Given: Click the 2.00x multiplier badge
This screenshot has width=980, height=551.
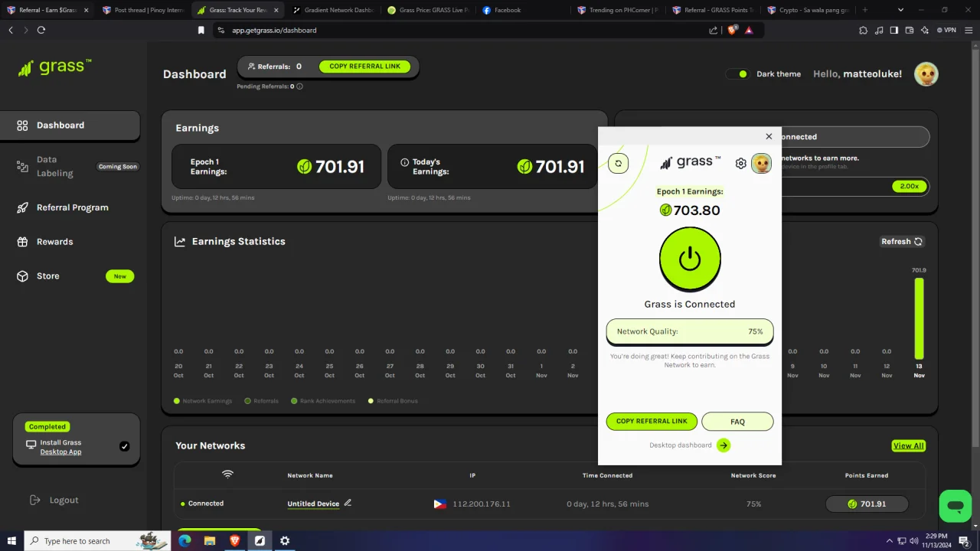Looking at the screenshot, I should 909,186.
